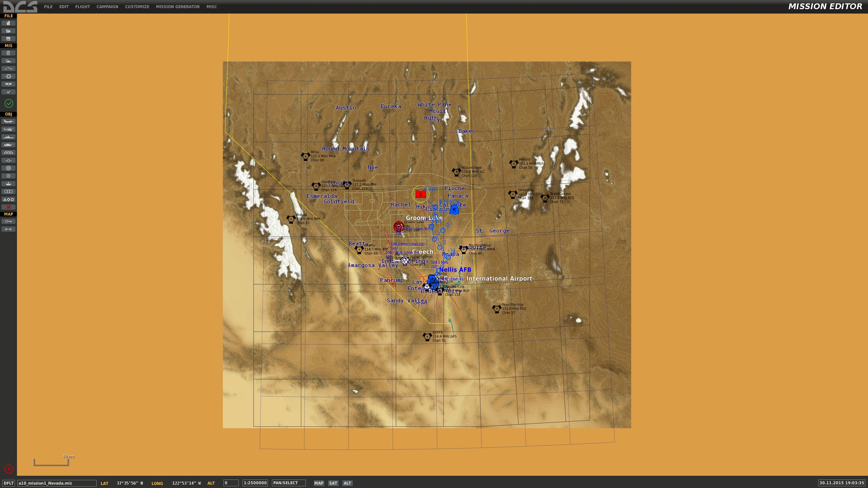
Task: Click the DFLT button in status bar
Action: pyautogui.click(x=9, y=483)
